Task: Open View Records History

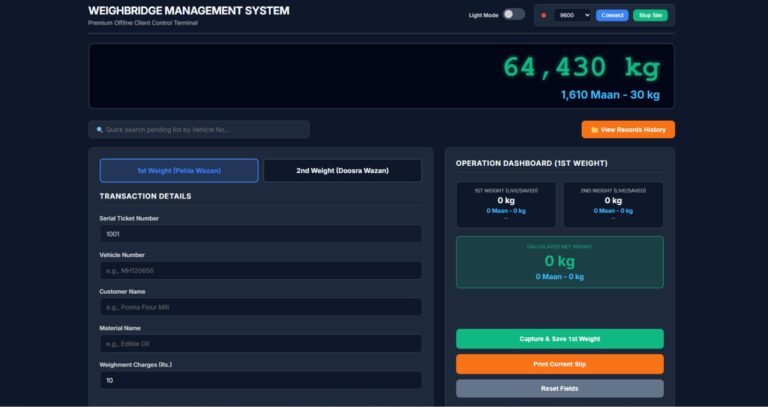Action: 628,130
